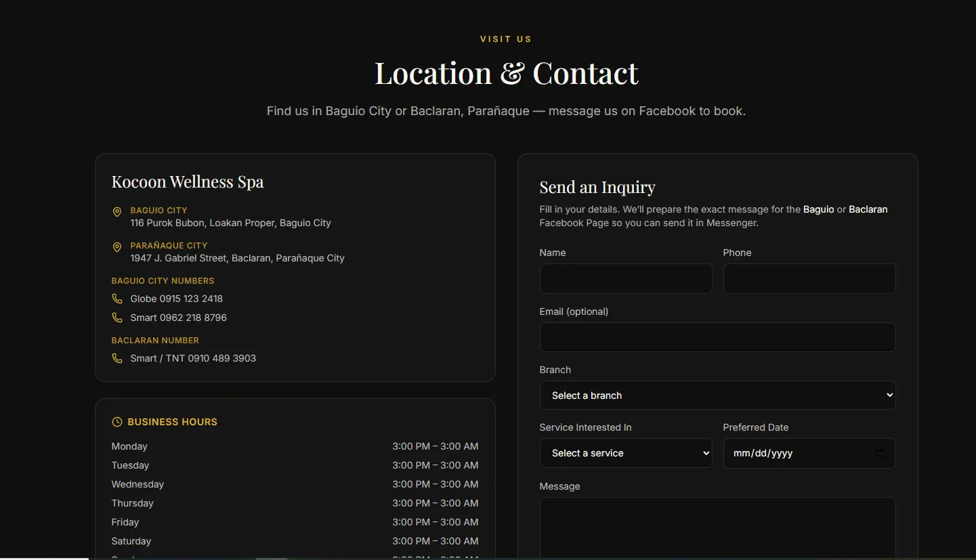Screen dimensions: 976x560
Task: Click the phone icon next to Globe number
Action: tap(117, 299)
